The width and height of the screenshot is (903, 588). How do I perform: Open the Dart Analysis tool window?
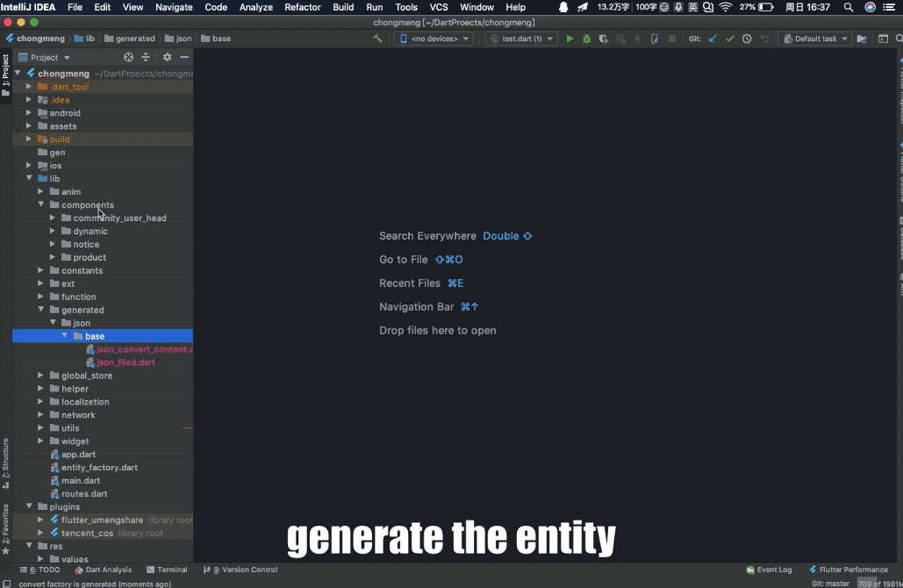[103, 570]
